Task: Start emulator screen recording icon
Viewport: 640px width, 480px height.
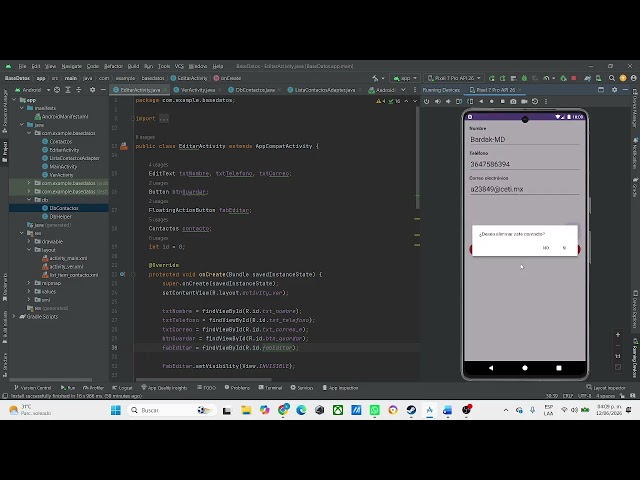Action: tap(524, 101)
